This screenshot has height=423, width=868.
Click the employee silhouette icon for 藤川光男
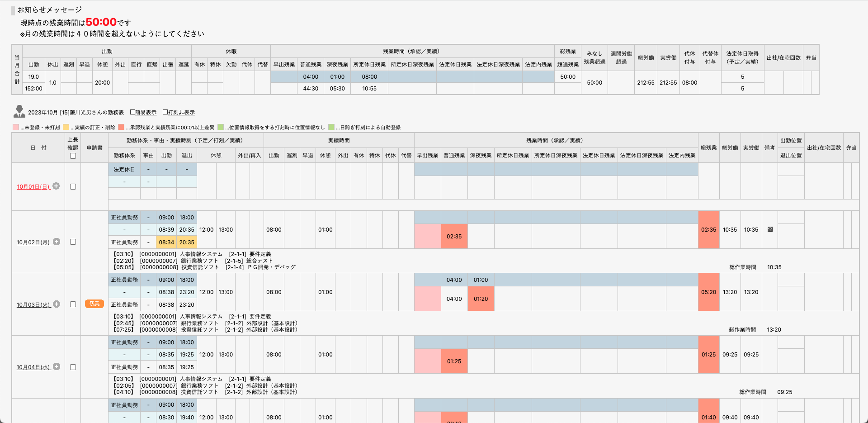19,111
